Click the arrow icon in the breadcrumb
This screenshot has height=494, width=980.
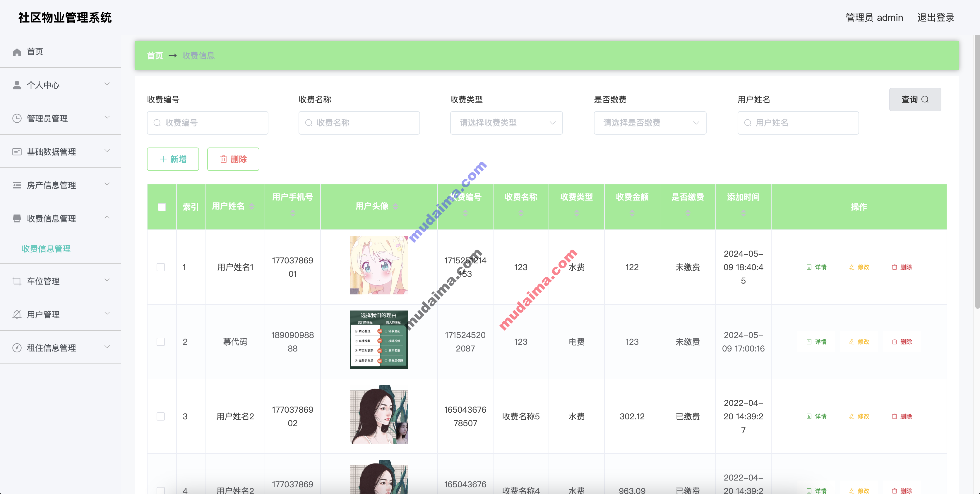click(x=173, y=56)
